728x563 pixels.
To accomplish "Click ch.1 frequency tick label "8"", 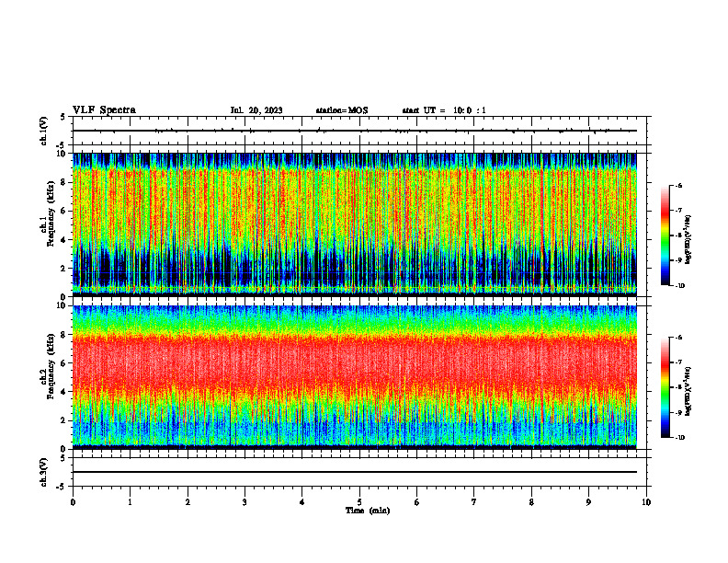I will point(63,182).
